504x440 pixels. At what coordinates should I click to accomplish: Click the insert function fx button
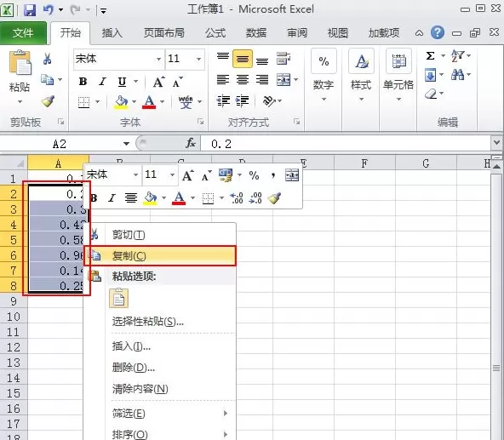191,143
